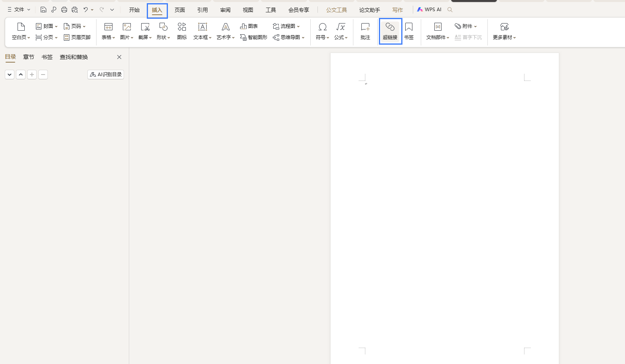Click the search magnifier next to WPS AI
Viewport: 625px width, 364px height.
pyautogui.click(x=450, y=10)
